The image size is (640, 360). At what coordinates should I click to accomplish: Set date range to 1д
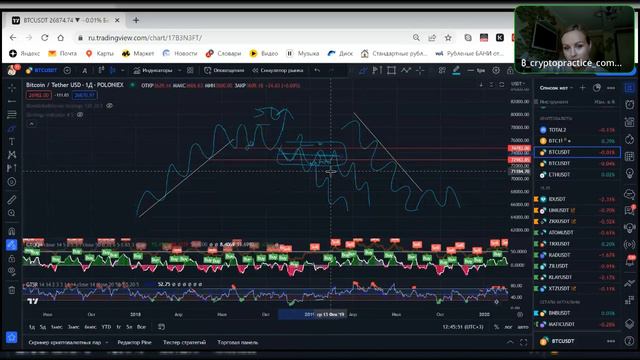click(x=32, y=327)
